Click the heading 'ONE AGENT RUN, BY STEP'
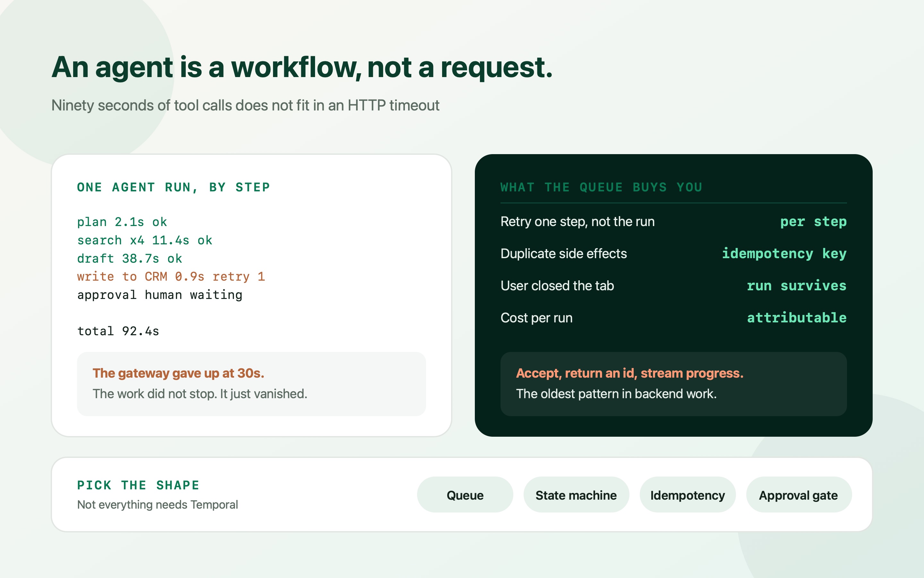The image size is (924, 578). tap(173, 187)
